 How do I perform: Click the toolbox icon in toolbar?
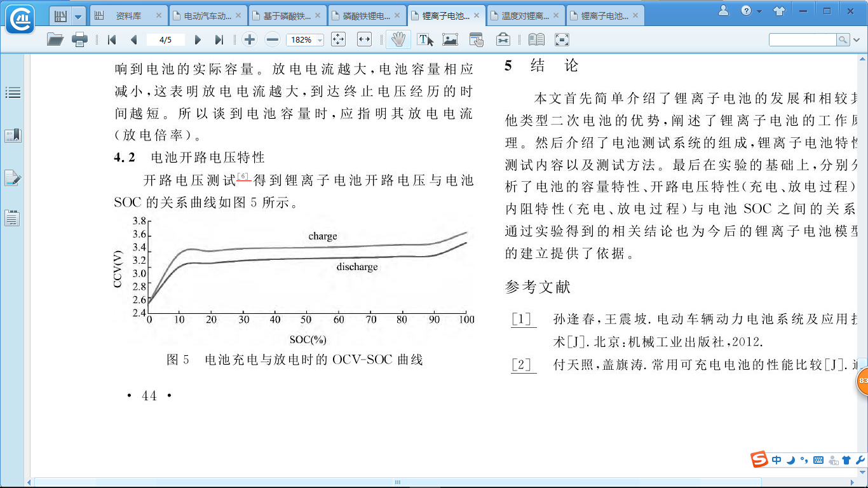pyautogui.click(x=503, y=39)
